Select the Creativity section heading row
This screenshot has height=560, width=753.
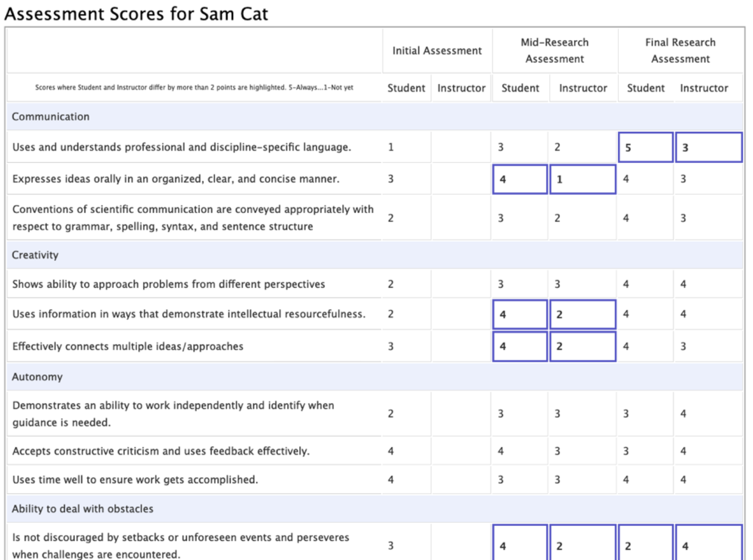35,255
